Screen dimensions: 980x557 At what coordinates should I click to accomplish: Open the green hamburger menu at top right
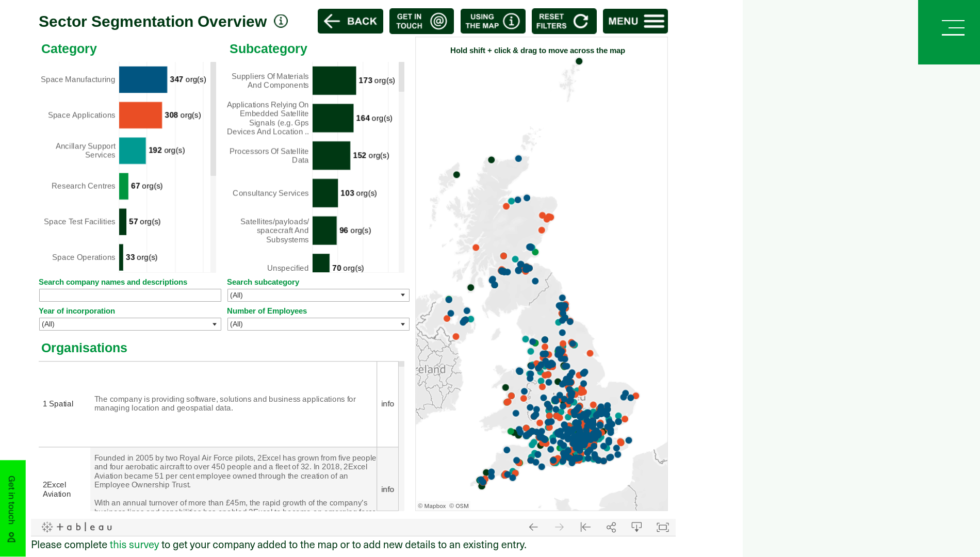953,27
